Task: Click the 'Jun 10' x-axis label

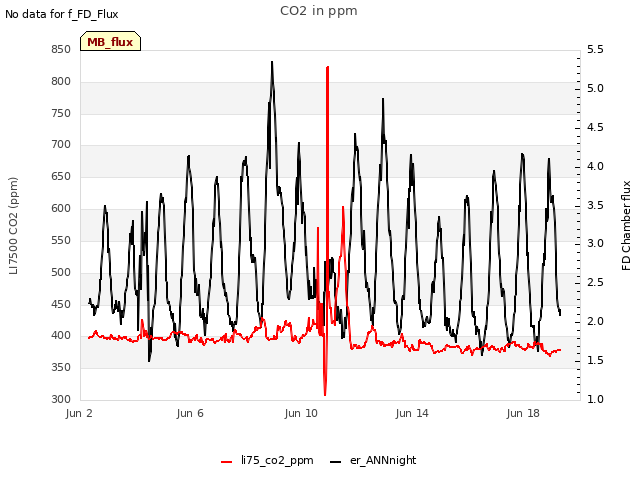Action: pyautogui.click(x=301, y=413)
